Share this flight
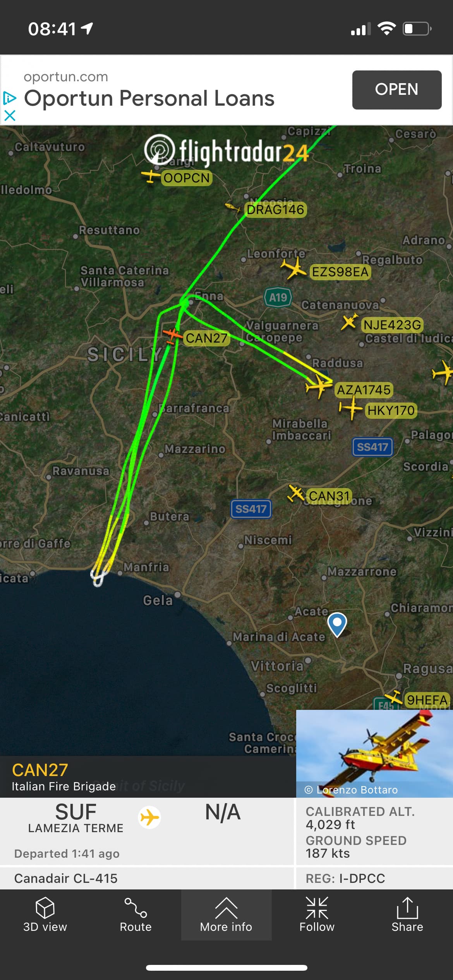This screenshot has height=980, width=453. [x=407, y=915]
